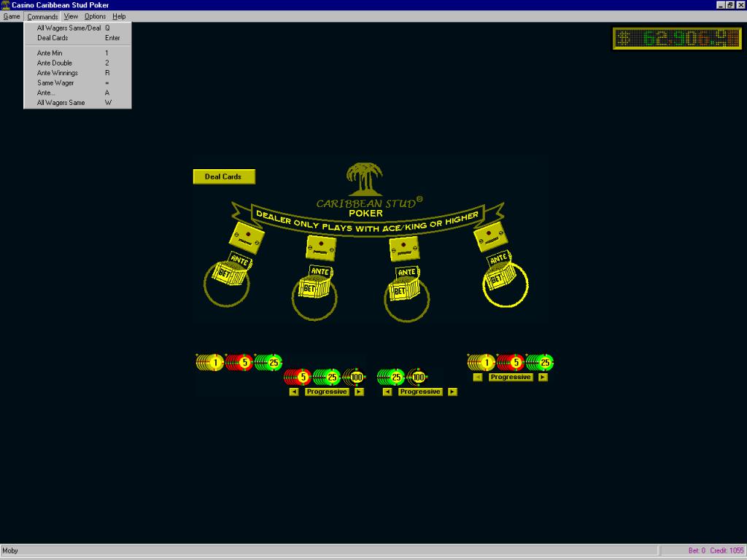747x560 pixels.
Task: Choose the All Wagers Same menu entry
Action: 77,103
